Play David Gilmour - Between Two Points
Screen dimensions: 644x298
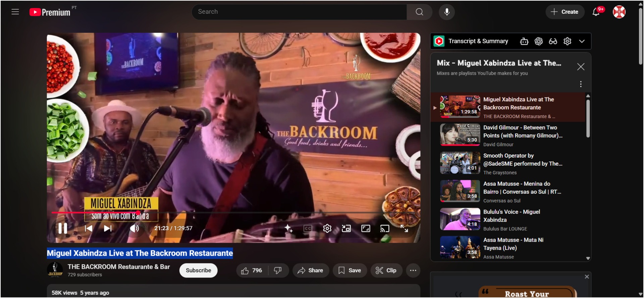(508, 135)
